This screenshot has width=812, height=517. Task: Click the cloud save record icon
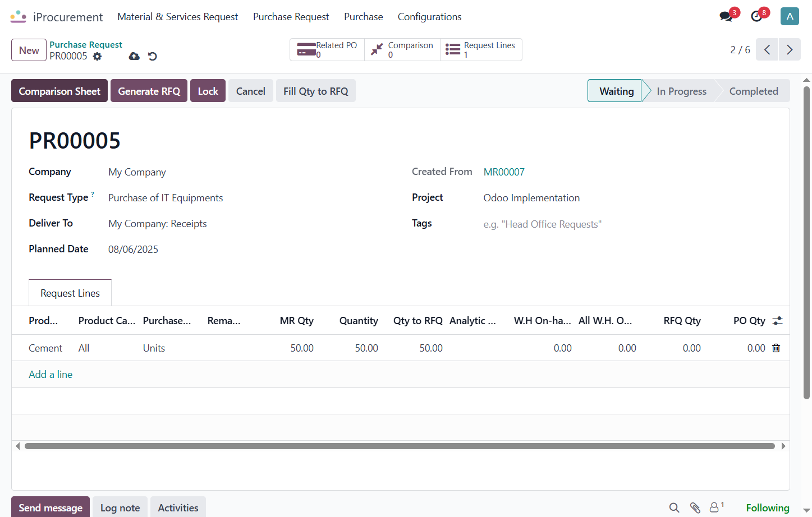click(134, 56)
